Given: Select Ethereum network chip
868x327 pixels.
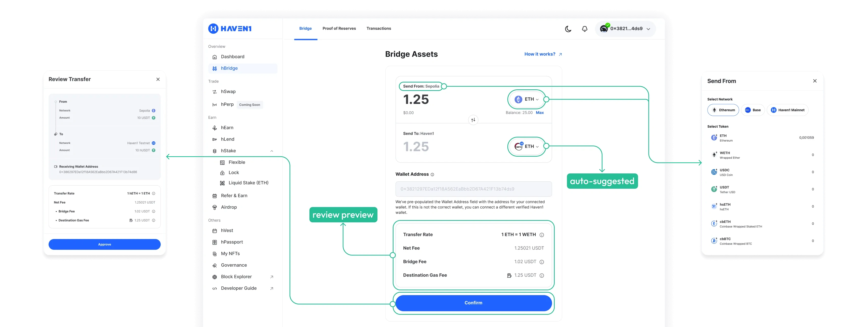Looking at the screenshot, I should click(723, 110).
